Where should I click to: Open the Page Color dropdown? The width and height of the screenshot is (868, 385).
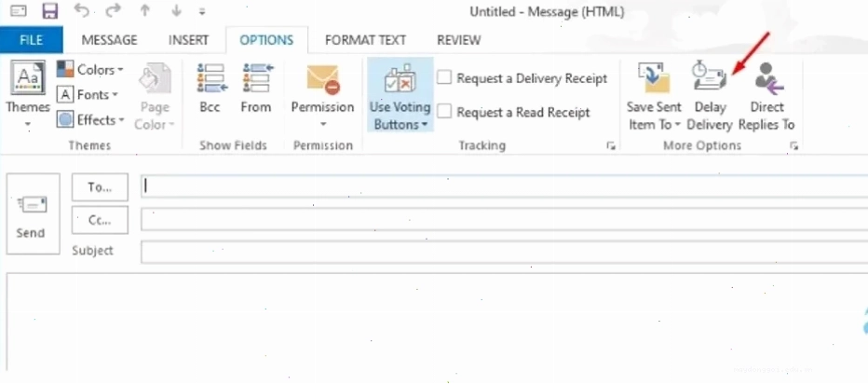(155, 96)
